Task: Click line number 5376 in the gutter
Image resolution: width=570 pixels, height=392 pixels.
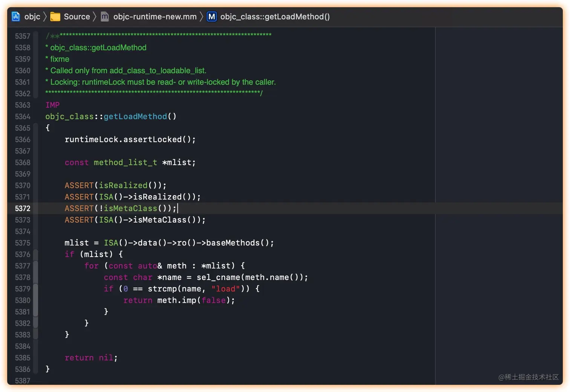Action: tap(23, 254)
